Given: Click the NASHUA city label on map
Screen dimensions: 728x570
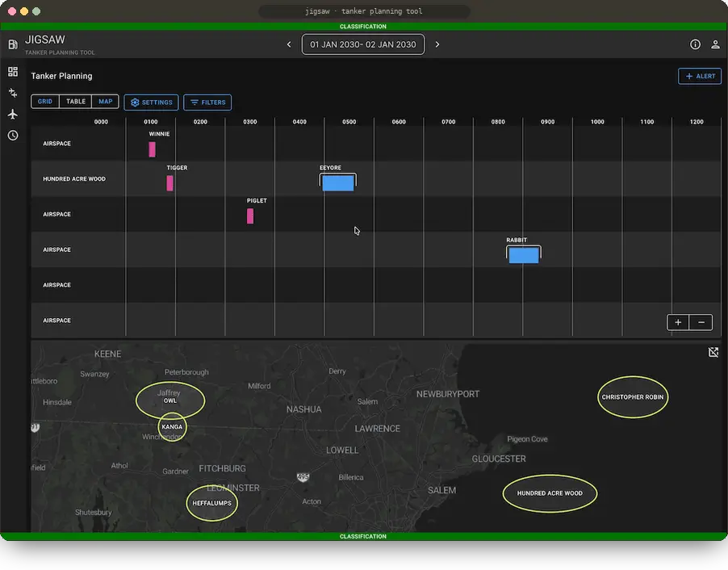Looking at the screenshot, I should pyautogui.click(x=303, y=409).
